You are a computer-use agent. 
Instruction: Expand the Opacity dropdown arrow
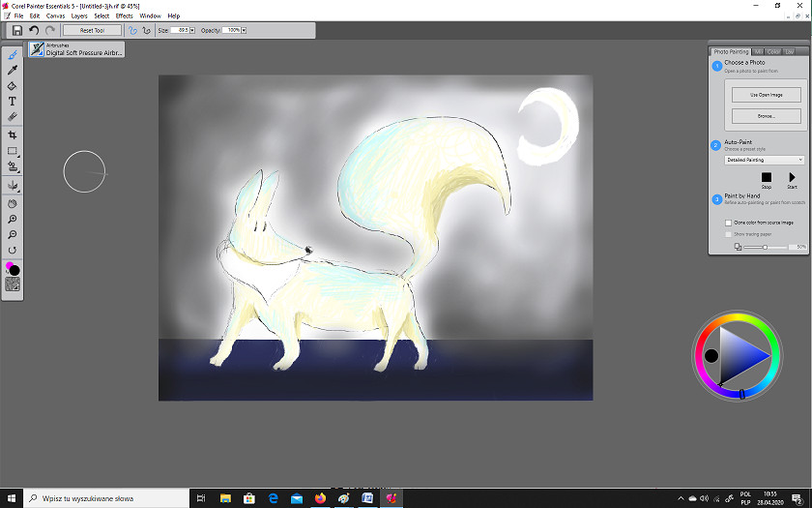[x=246, y=31]
